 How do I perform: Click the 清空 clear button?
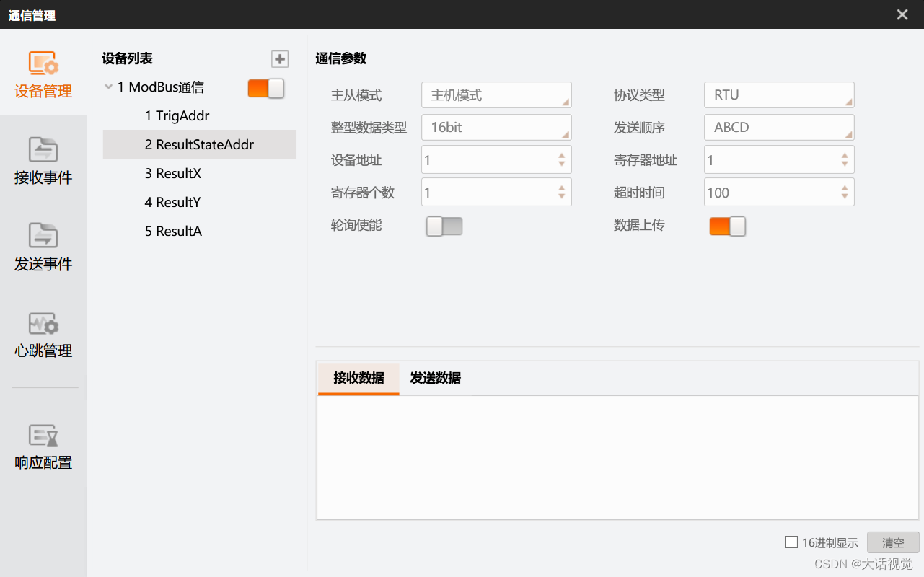point(893,543)
